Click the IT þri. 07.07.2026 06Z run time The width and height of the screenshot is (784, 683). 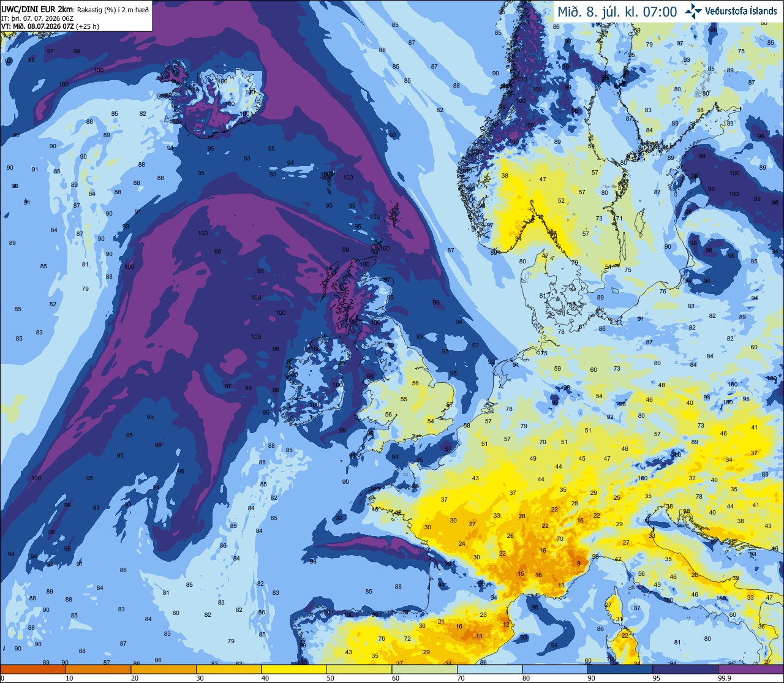[37, 18]
